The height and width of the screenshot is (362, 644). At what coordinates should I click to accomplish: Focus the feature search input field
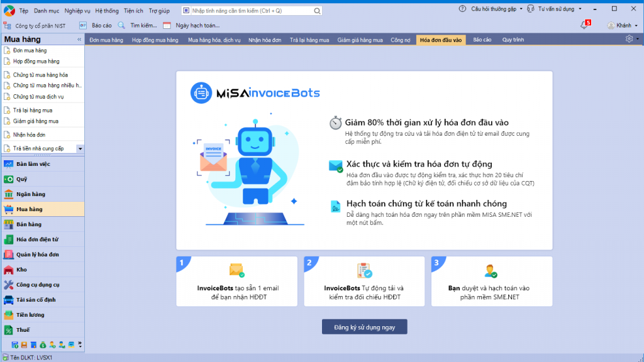pyautogui.click(x=252, y=11)
